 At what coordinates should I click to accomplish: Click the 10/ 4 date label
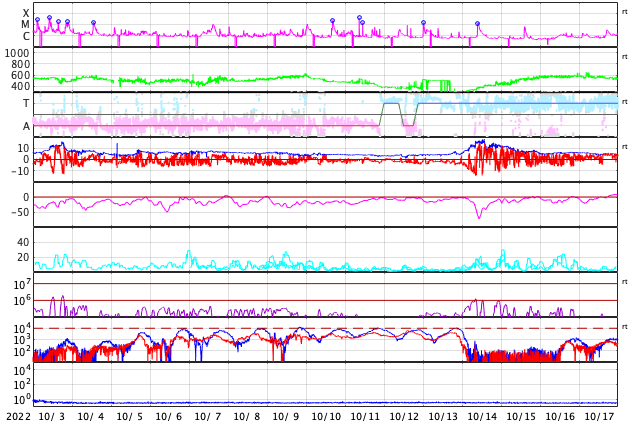coord(91,416)
